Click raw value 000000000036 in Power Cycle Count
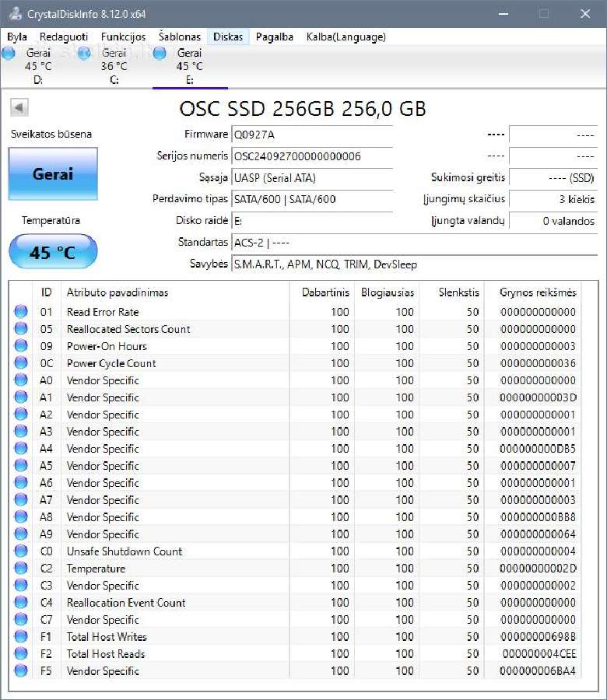Image resolution: width=607 pixels, height=700 pixels. pyautogui.click(x=538, y=363)
